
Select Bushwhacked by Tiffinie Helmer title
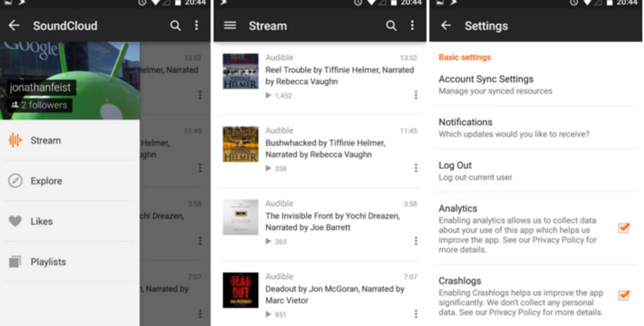coord(325,148)
